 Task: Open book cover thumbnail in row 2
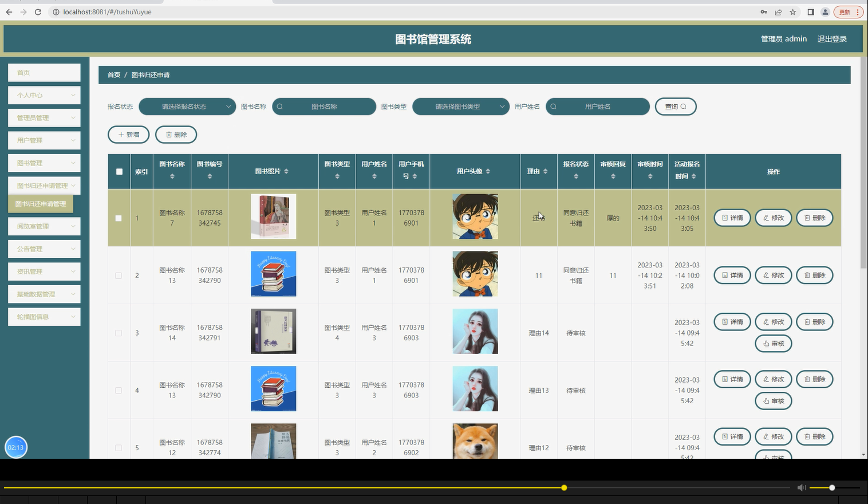tap(274, 274)
